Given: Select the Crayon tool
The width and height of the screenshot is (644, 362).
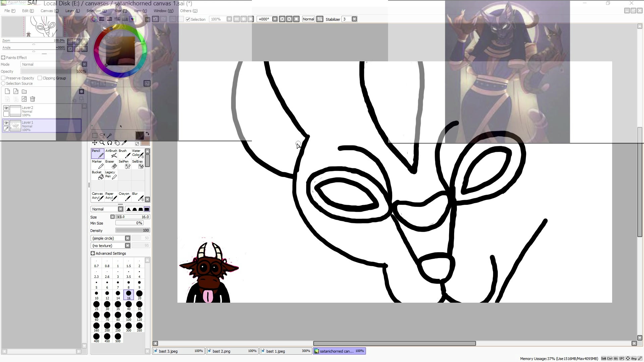Looking at the screenshot, I should point(124,196).
